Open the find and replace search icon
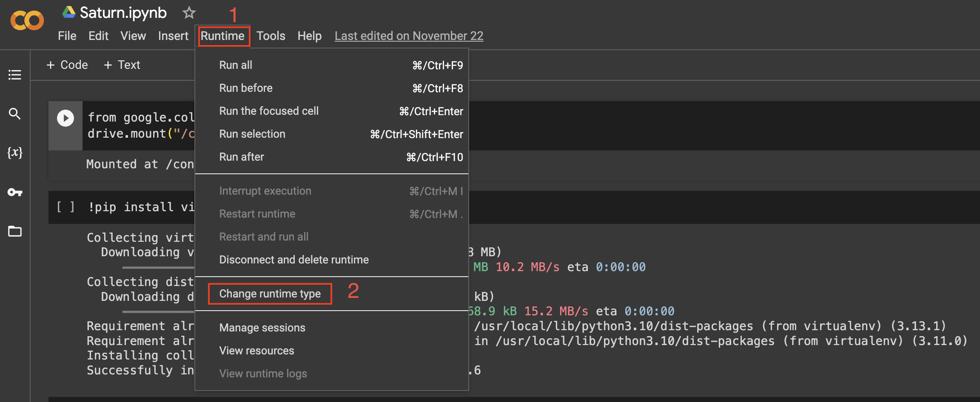The height and width of the screenshot is (402, 980). (x=15, y=113)
